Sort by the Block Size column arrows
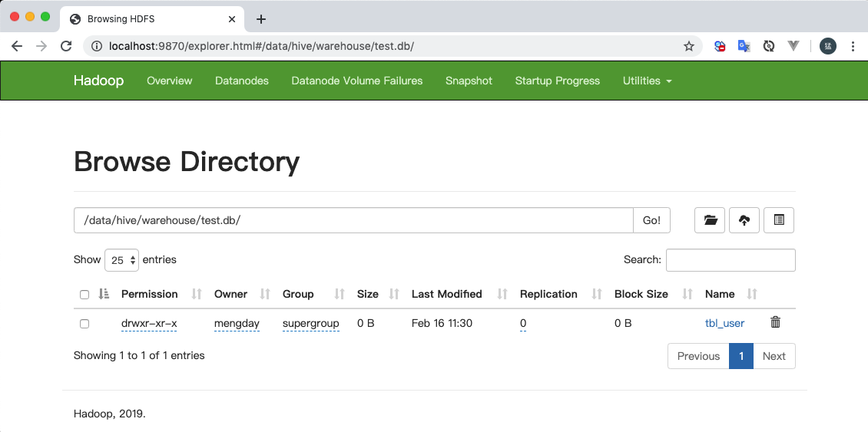The width and height of the screenshot is (868, 432). tap(687, 295)
